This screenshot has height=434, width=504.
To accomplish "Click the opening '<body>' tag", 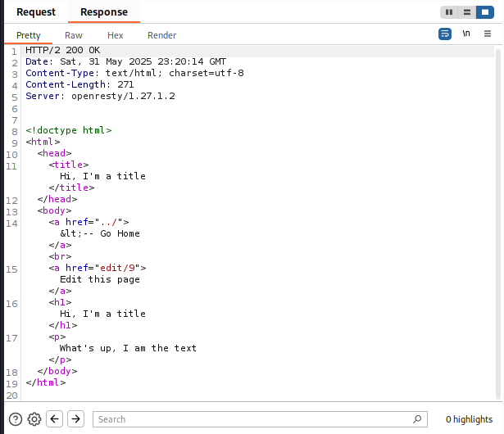I will (x=54, y=210).
